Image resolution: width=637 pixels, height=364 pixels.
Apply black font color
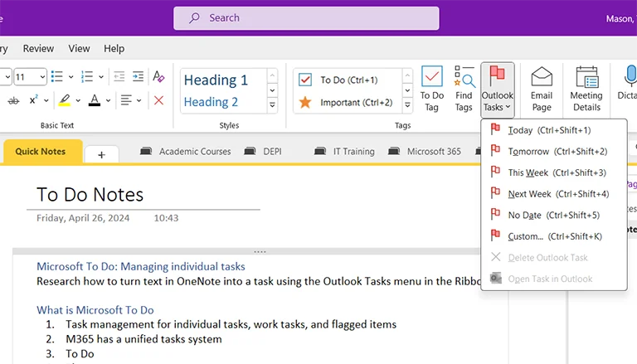95,100
